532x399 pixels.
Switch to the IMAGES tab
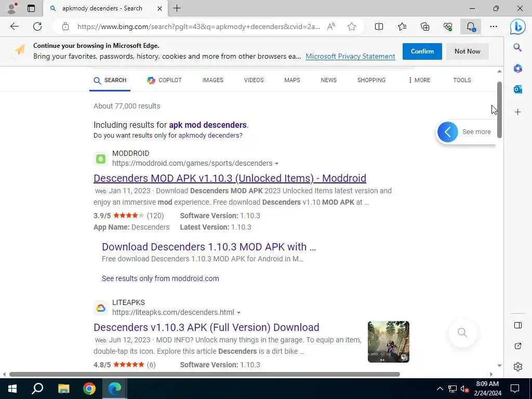pos(212,80)
